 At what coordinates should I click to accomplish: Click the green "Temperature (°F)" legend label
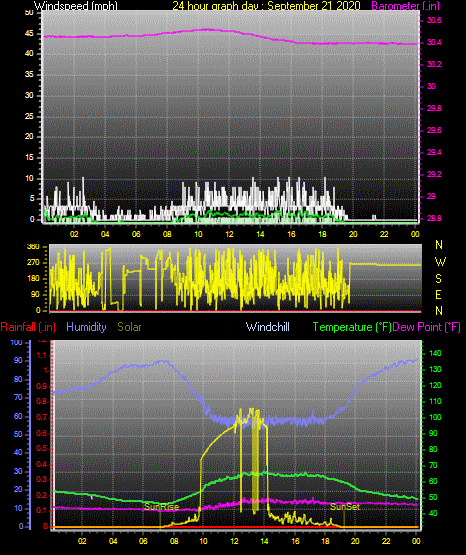[352, 327]
